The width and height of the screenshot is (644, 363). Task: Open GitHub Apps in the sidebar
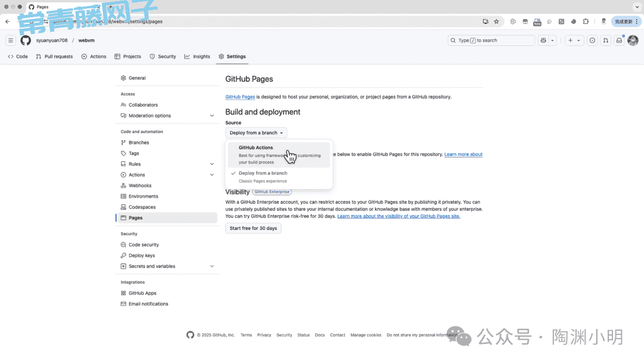168,293
